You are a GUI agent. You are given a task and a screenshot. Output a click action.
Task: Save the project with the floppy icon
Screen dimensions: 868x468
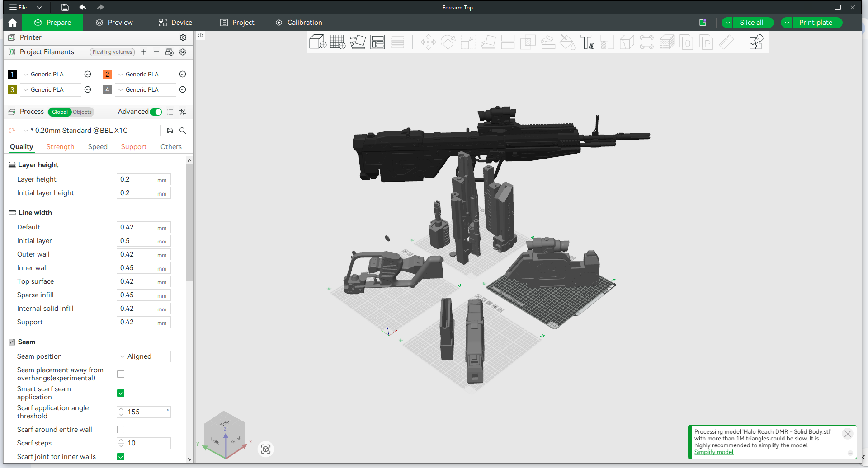tap(65, 7)
